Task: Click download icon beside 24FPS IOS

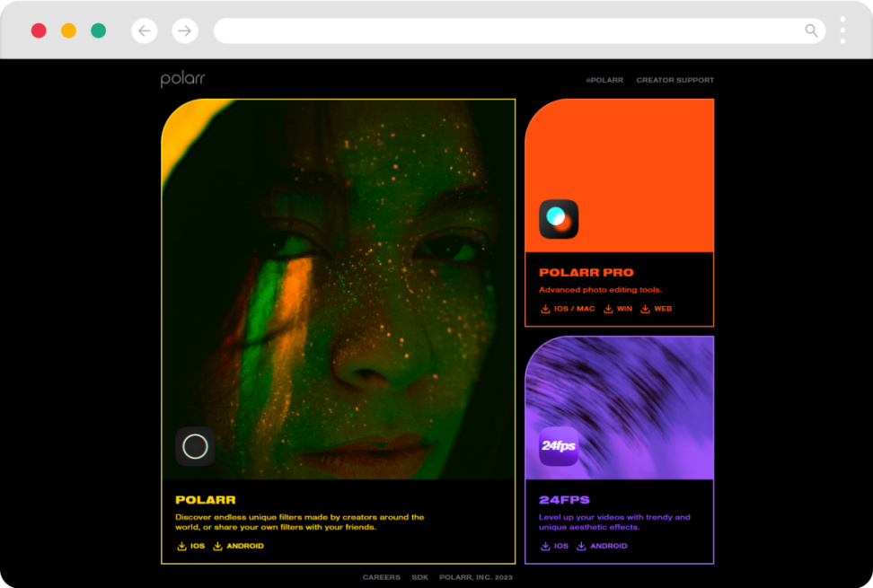Action: coord(545,547)
